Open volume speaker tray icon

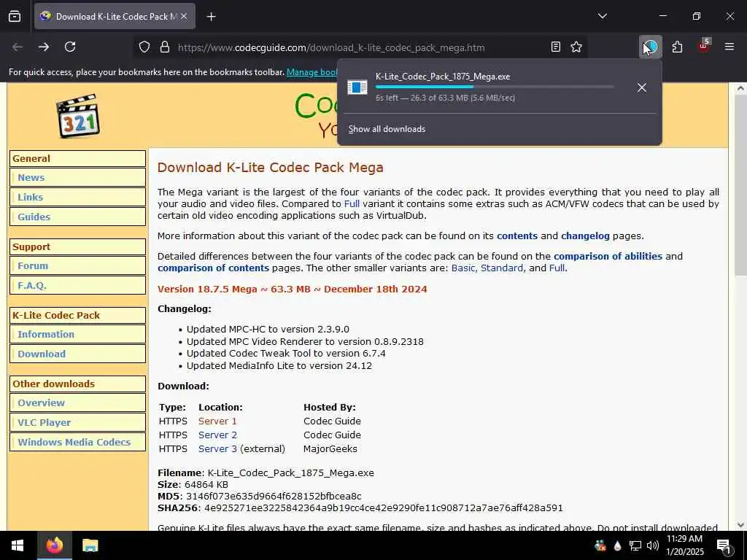click(x=653, y=545)
